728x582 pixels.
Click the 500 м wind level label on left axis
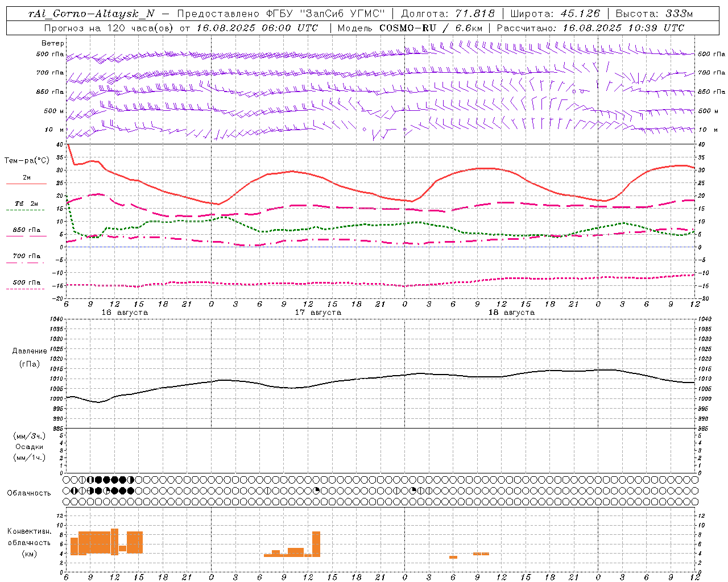point(54,111)
